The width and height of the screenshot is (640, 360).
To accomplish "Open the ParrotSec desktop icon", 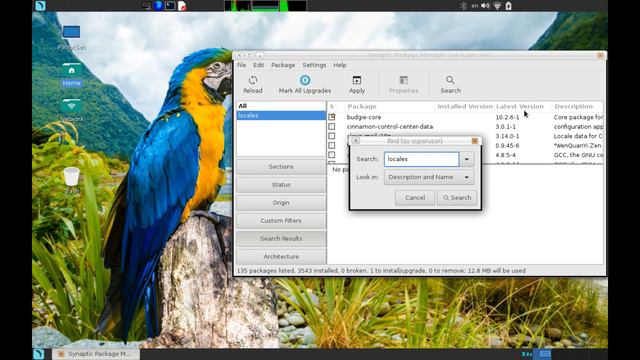I will click(x=71, y=32).
